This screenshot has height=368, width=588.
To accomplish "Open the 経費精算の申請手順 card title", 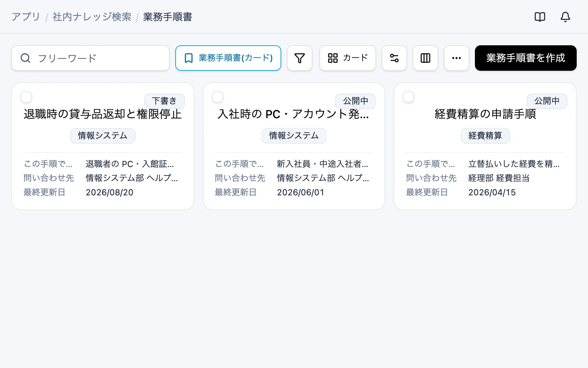I will [x=485, y=114].
